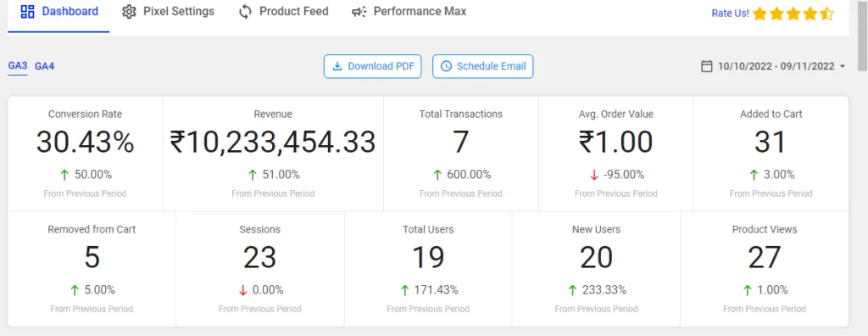Click the Sessions value 23
Screen dimensions: 868x336
[x=259, y=258]
